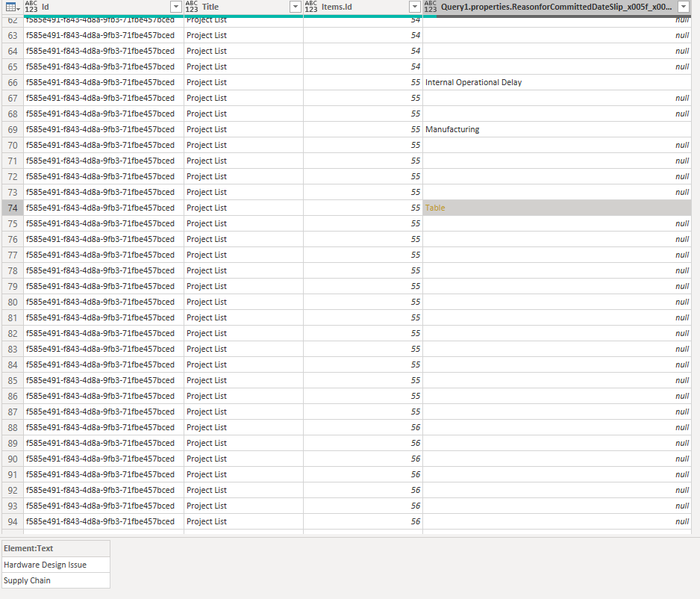Screen dimensions: 700x599
Task: Select row number 63
Action: pos(13,35)
